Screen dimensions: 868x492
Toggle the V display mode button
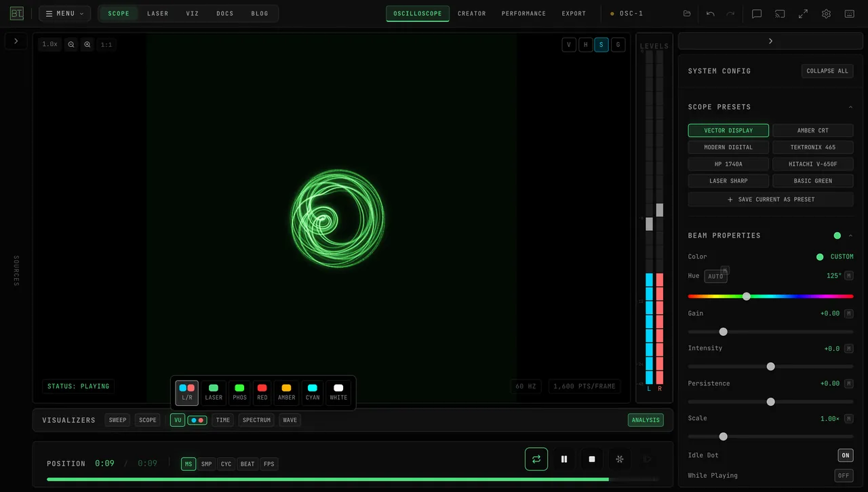(x=569, y=45)
